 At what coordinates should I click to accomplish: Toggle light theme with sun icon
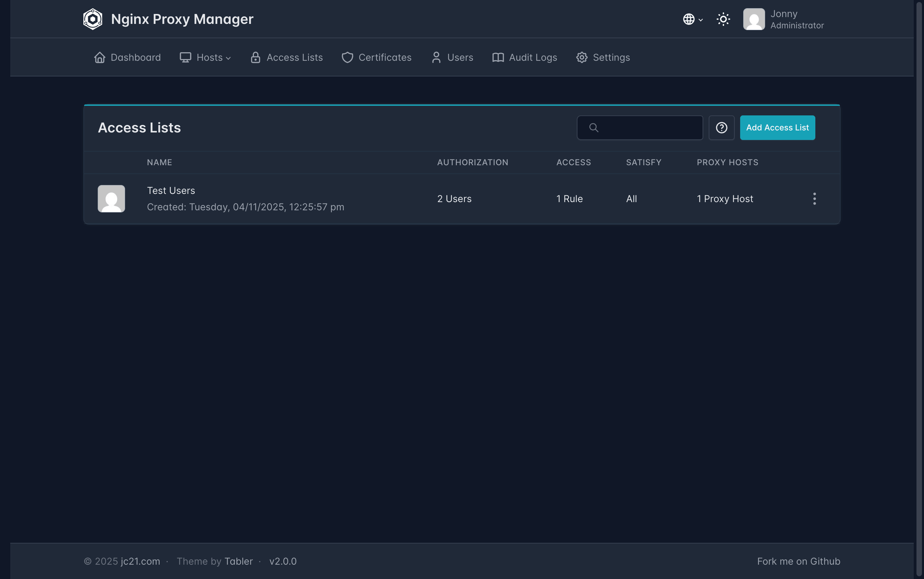(723, 19)
